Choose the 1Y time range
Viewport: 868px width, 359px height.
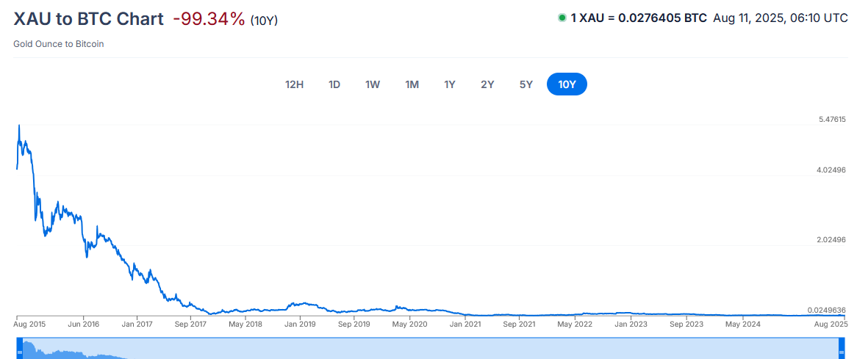pyautogui.click(x=450, y=84)
